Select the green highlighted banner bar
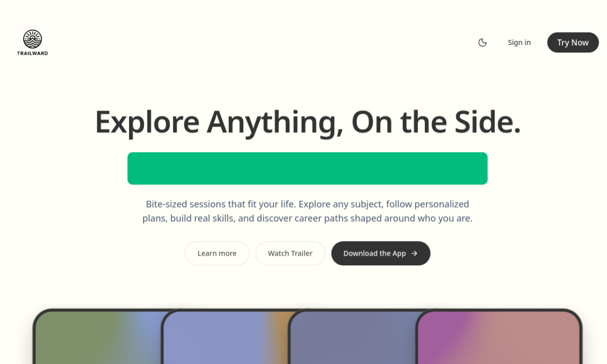This screenshot has height=364, width=607. click(x=307, y=168)
